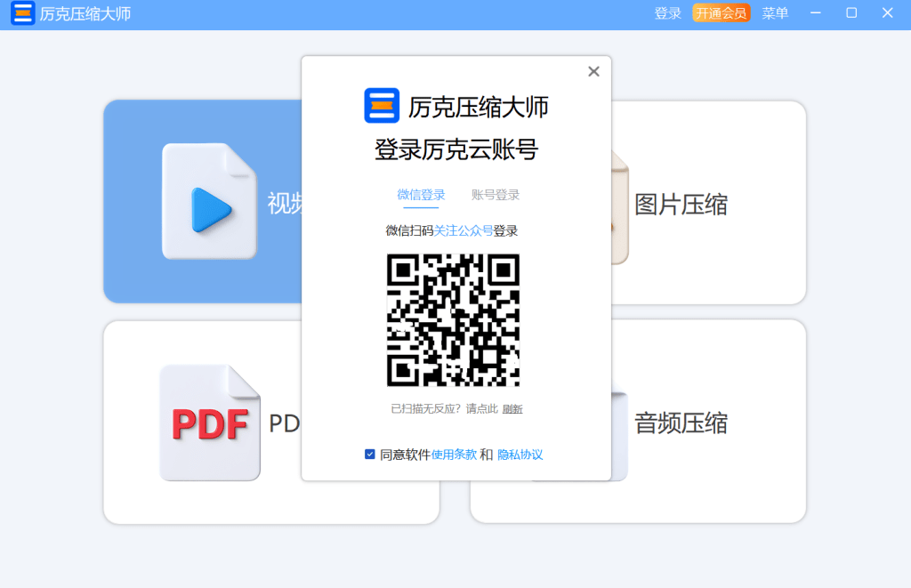
Task: Click app logo in title bar
Action: click(22, 13)
